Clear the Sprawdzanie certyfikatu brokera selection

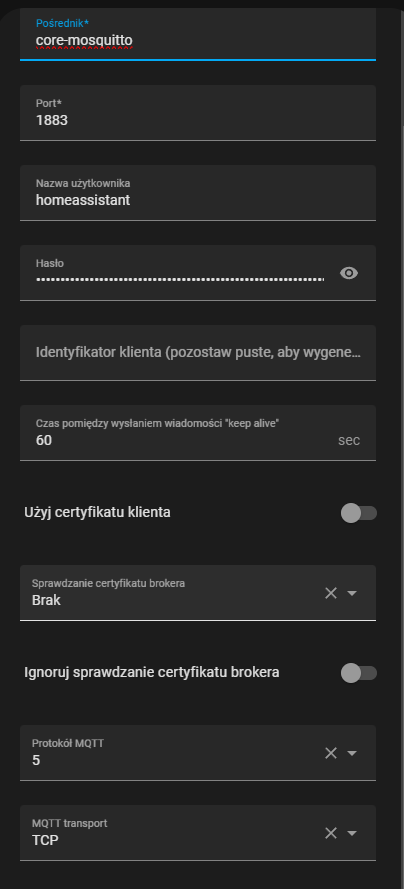(331, 593)
